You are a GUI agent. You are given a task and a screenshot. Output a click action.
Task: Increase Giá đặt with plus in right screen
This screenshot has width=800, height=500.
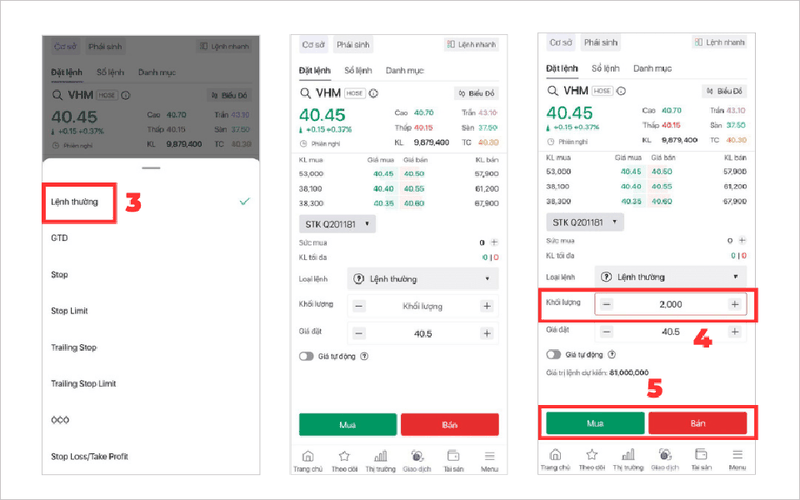coord(735,332)
